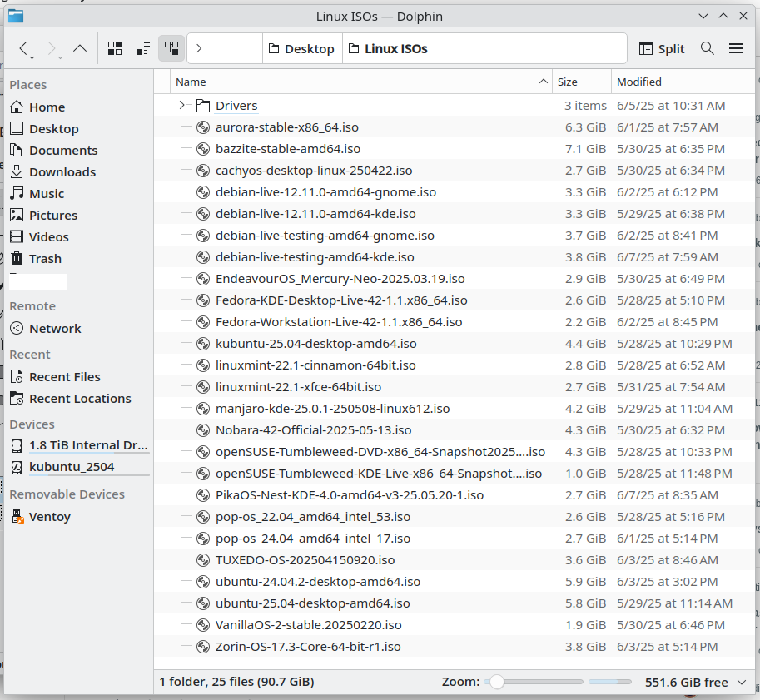
Task: Sort by Modified column header
Action: coord(674,82)
